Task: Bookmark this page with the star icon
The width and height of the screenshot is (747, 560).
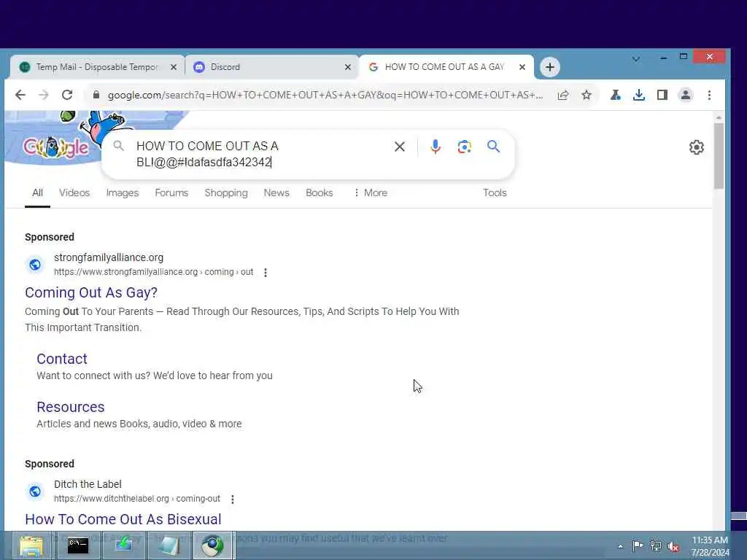Action: tap(586, 95)
